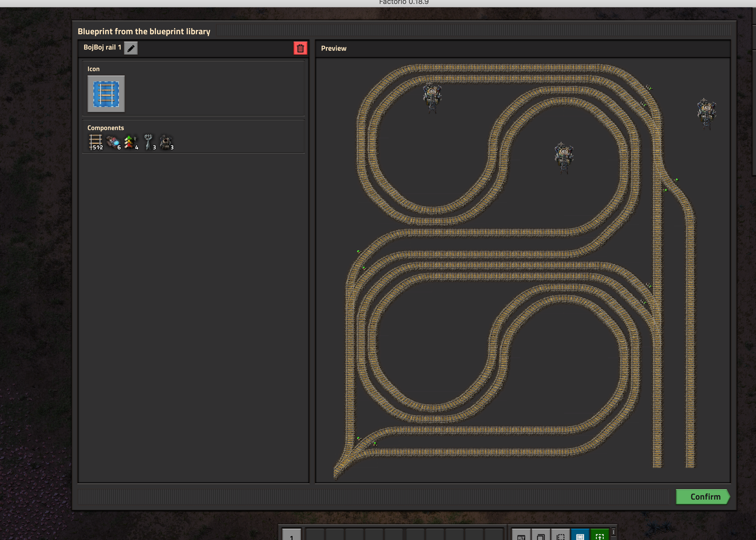Select the rail blueprint icon slot
756x540 pixels.
[x=106, y=94]
